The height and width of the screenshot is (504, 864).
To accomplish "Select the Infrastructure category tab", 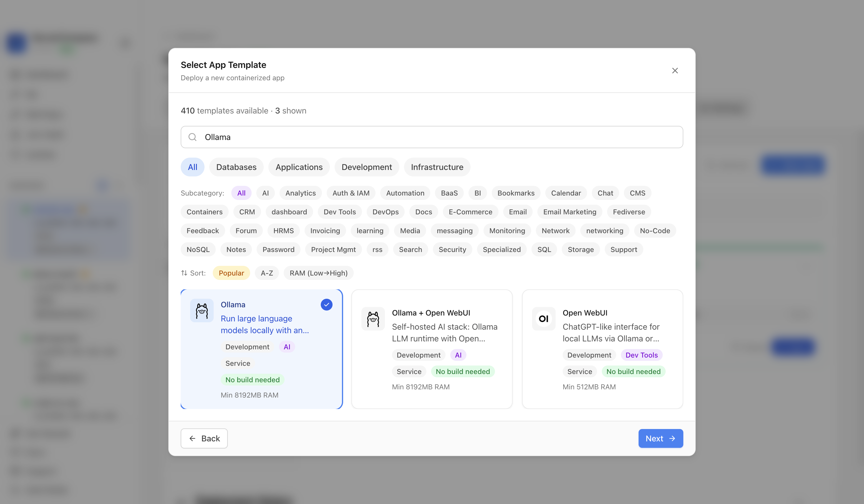I will click(x=437, y=167).
